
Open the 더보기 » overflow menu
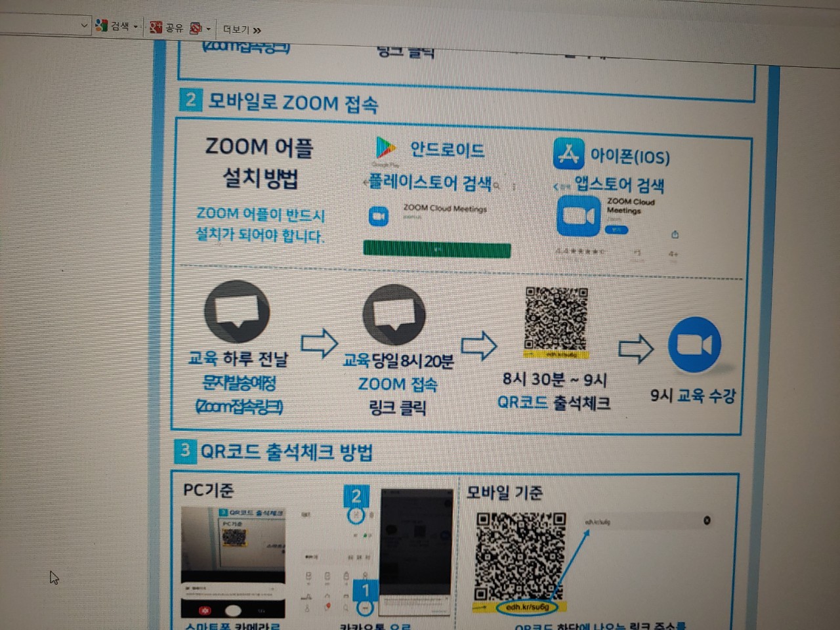click(242, 30)
